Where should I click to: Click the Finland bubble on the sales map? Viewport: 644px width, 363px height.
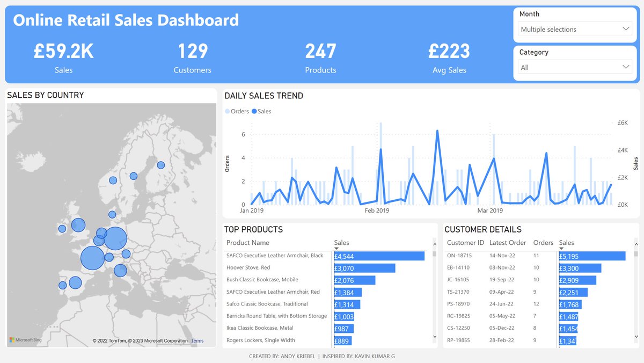[160, 164]
